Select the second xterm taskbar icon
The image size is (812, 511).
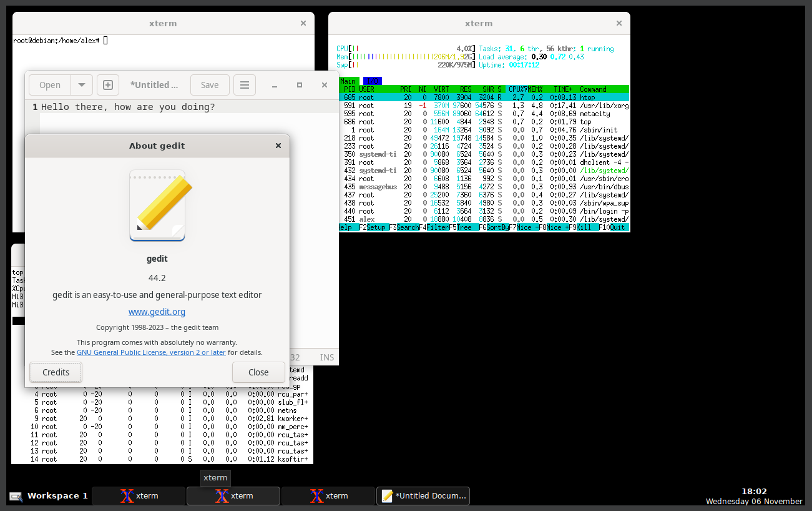233,495
